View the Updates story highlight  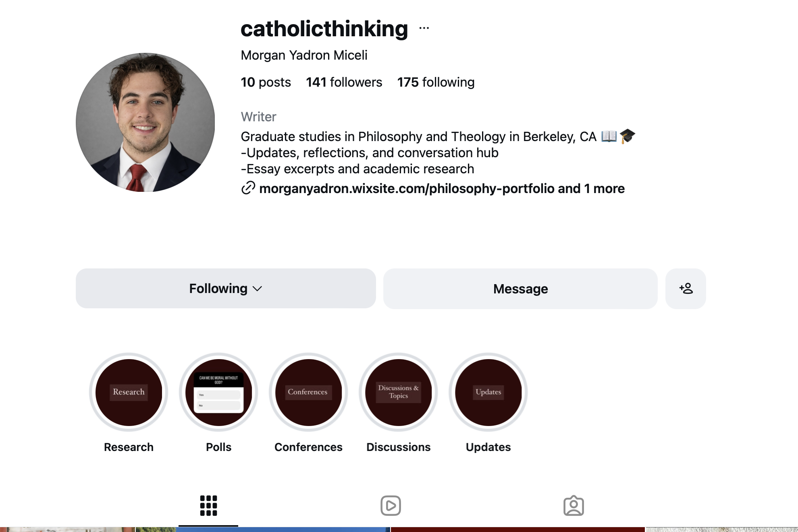point(488,392)
